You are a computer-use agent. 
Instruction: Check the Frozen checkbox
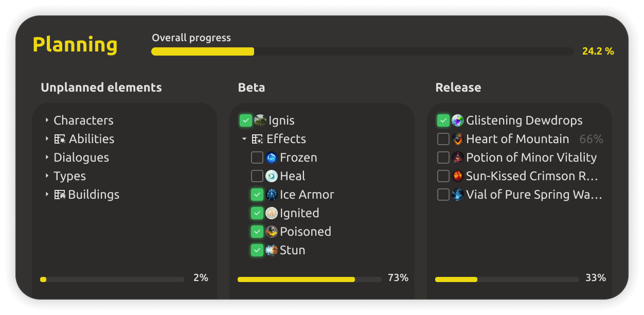pyautogui.click(x=257, y=157)
